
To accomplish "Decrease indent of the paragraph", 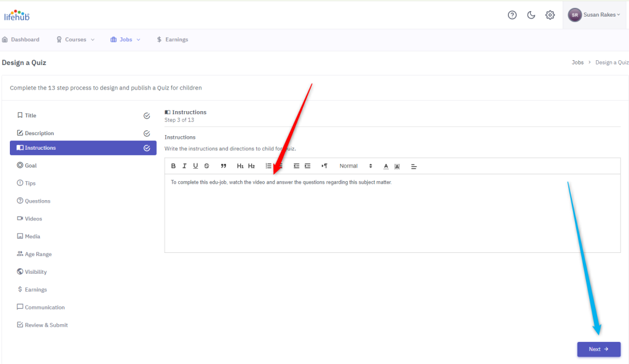I will [x=297, y=166].
